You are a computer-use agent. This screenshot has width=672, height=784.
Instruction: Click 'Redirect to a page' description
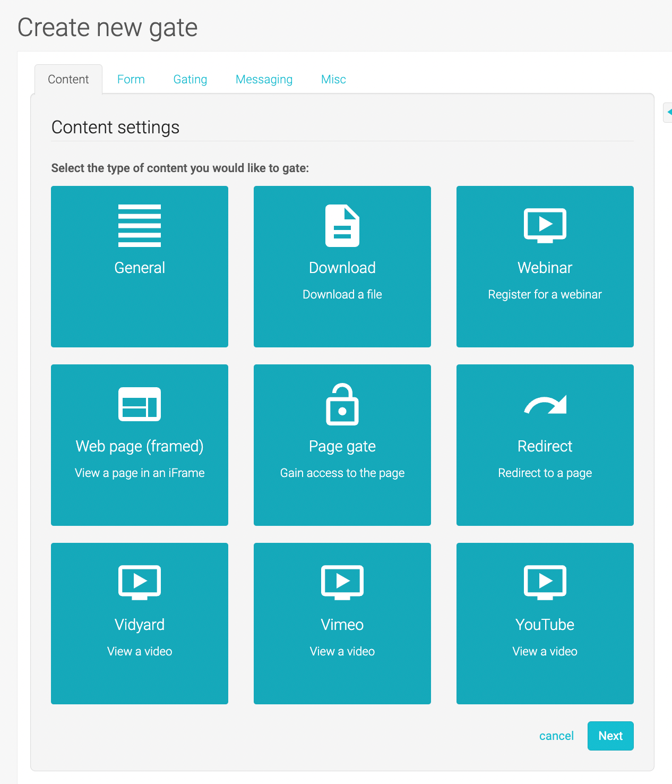coord(545,473)
